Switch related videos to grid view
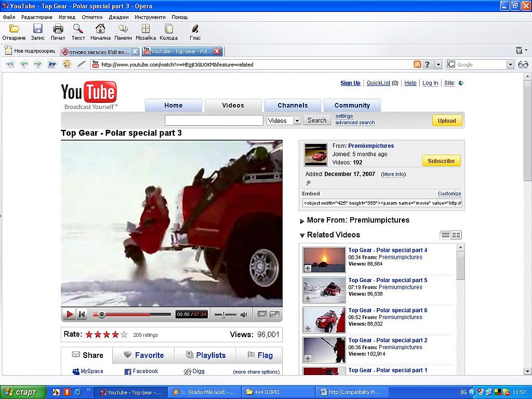532x399 pixels. pos(456,235)
